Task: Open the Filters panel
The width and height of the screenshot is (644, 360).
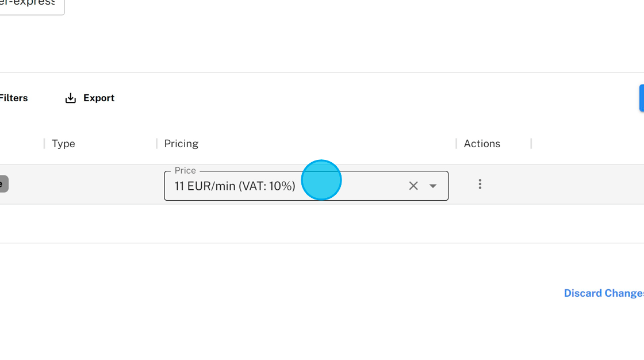Action: (14, 98)
